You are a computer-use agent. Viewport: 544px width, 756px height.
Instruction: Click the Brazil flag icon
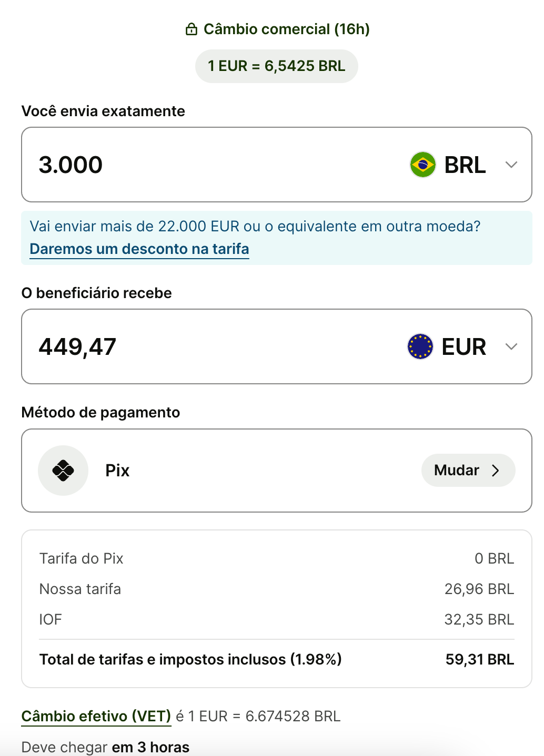tap(422, 165)
